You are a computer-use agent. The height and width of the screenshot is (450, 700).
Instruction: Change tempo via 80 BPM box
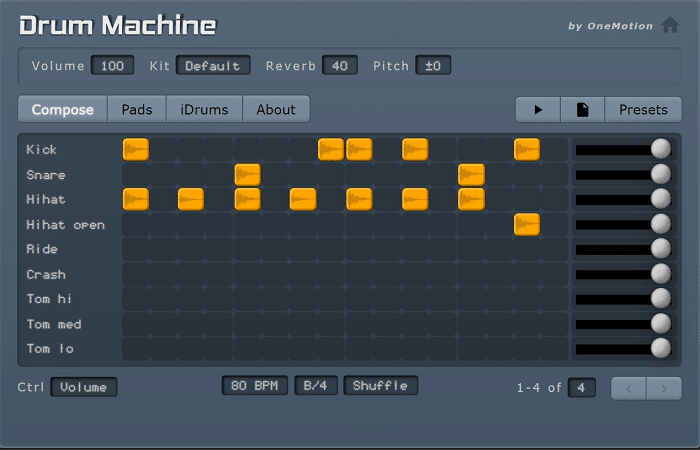(x=254, y=385)
